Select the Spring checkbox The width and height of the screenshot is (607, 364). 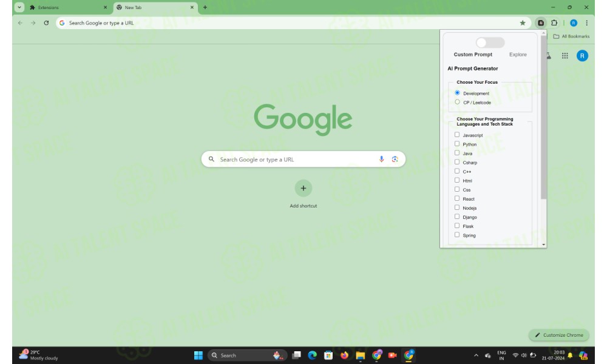pyautogui.click(x=457, y=235)
